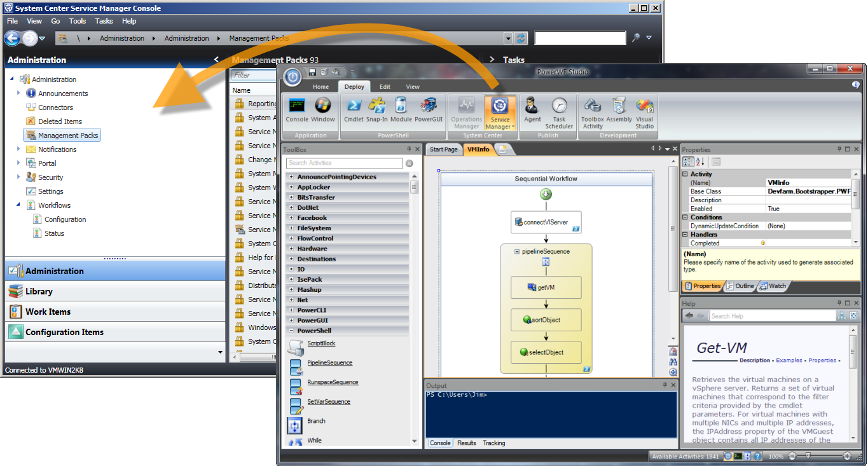Toggle auto-hide pin on the Help panel
Screen dimensions: 868x468
838,303
